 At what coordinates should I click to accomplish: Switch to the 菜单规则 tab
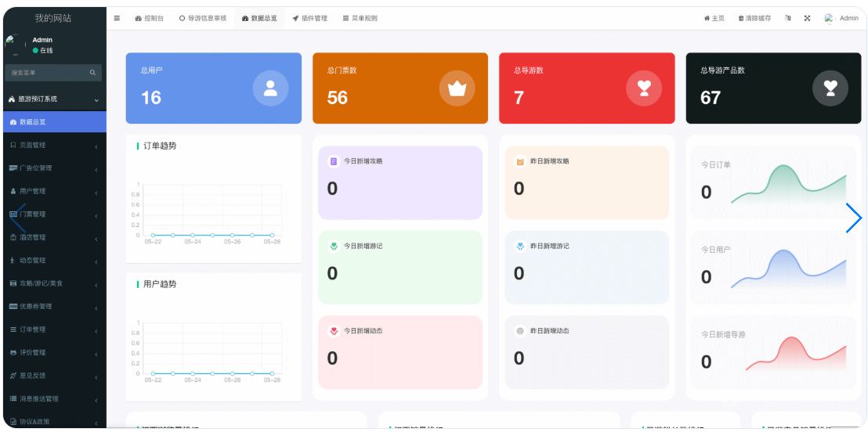pos(360,18)
